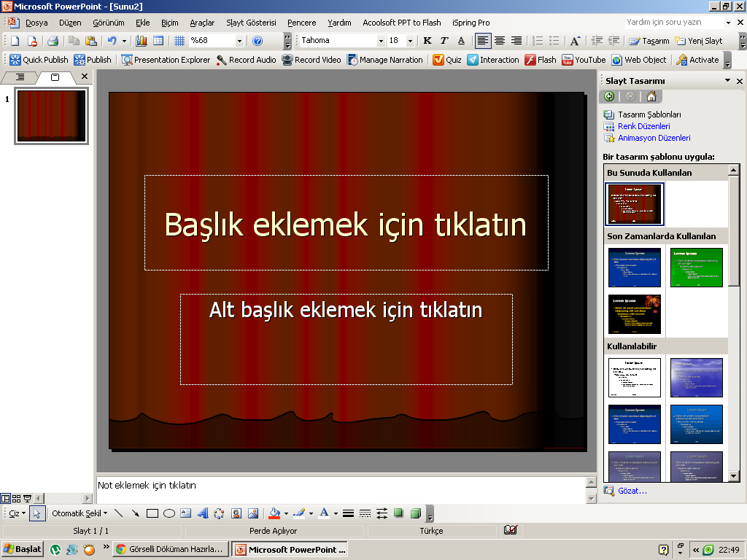This screenshot has height=560, width=747.
Task: Open the Slayt Gösterisi menu
Action: tap(251, 23)
